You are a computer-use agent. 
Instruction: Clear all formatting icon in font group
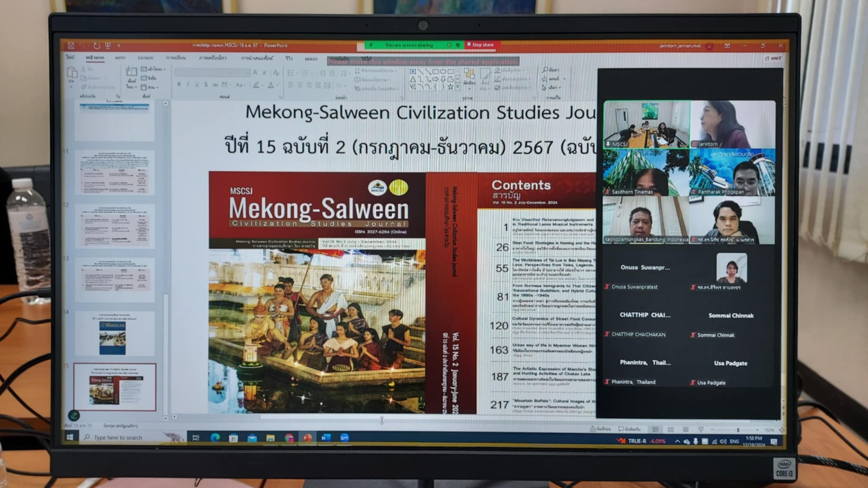276,73
